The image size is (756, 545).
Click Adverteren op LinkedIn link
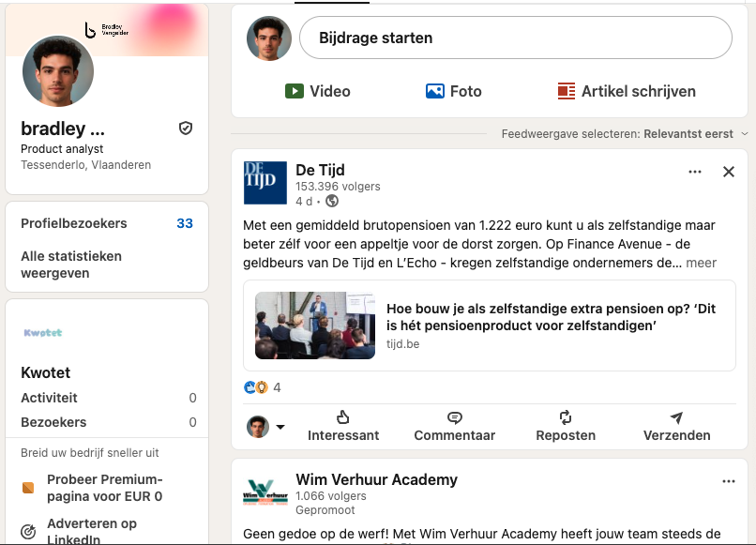coord(92,531)
